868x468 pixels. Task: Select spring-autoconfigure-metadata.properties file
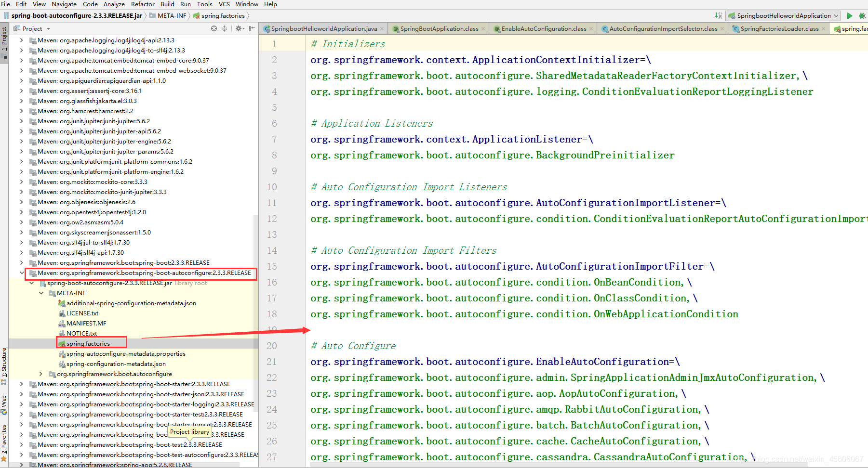(126, 354)
